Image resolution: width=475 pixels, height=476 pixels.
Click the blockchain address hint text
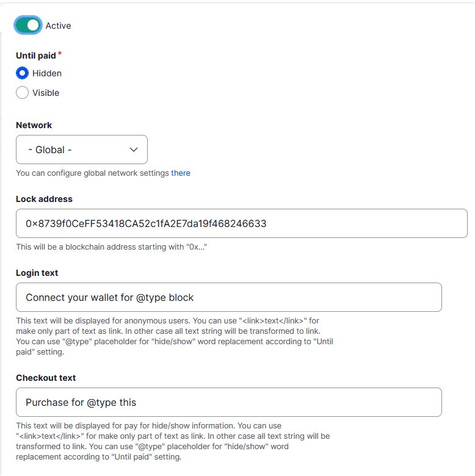[112, 247]
